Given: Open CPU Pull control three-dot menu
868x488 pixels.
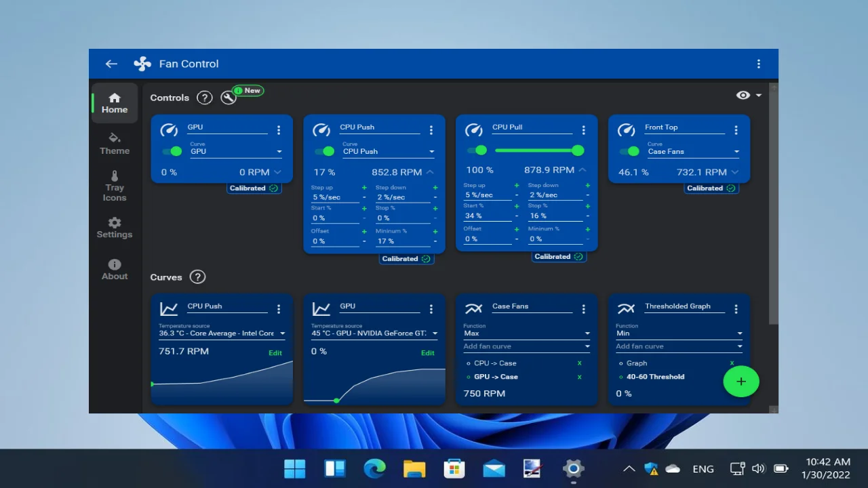Looking at the screenshot, I should 583,130.
